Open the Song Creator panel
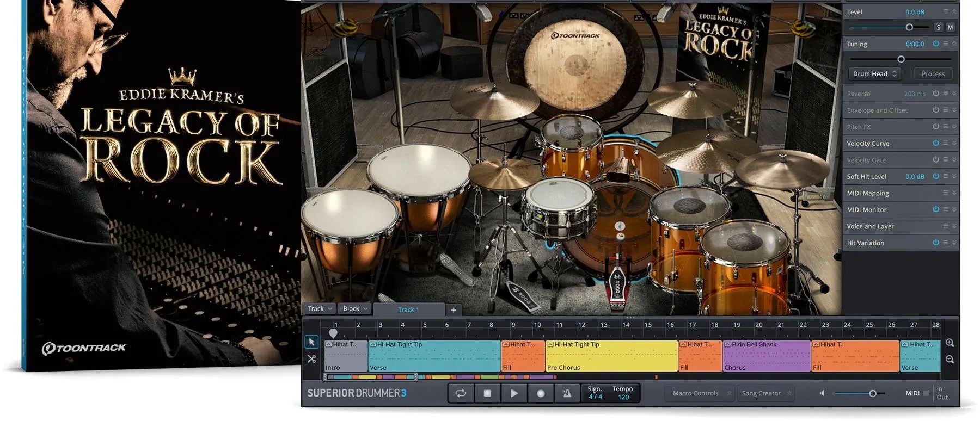The height and width of the screenshot is (421, 980). [x=765, y=393]
